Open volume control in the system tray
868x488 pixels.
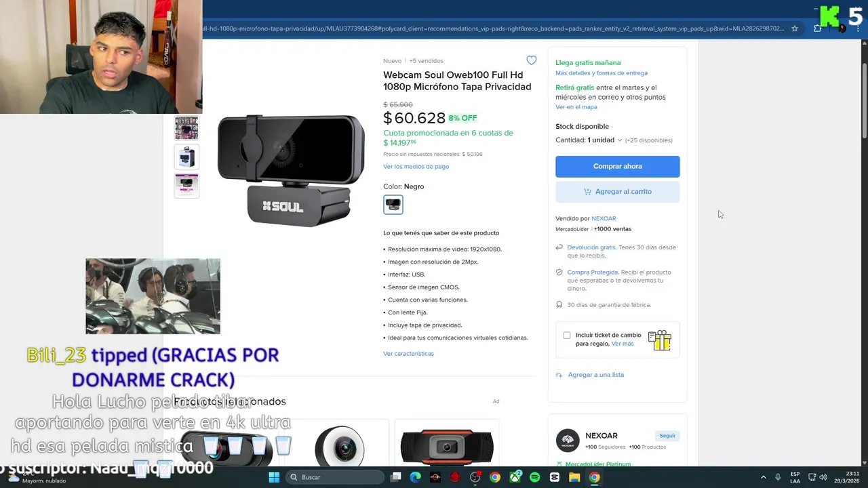click(x=823, y=477)
